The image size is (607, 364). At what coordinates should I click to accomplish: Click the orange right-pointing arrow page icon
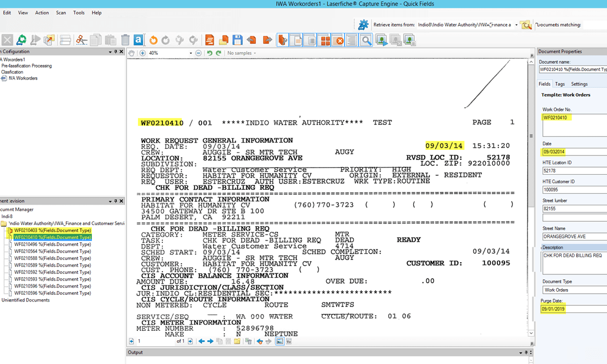pyautogui.click(x=267, y=40)
